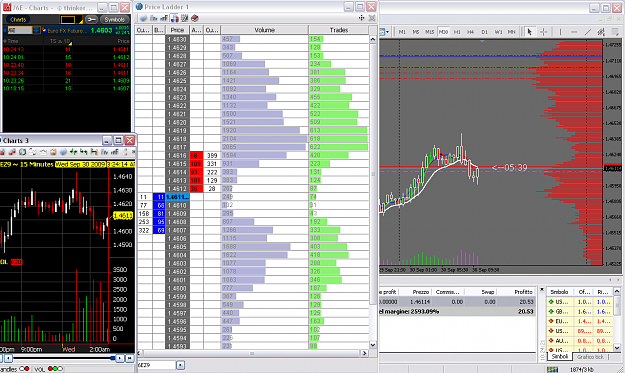Open the yellow-outlined box dropdown beside Charts
The image size is (625, 373).
[x=71, y=19]
